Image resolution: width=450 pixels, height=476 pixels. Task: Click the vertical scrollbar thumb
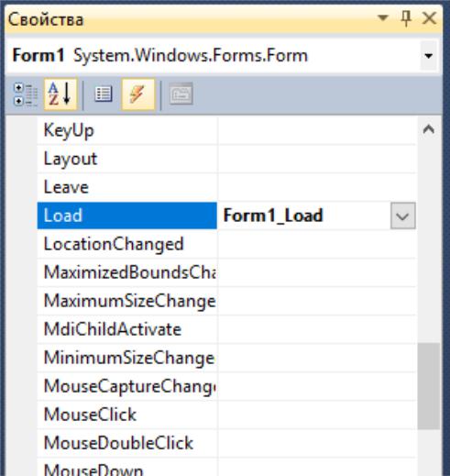click(429, 386)
